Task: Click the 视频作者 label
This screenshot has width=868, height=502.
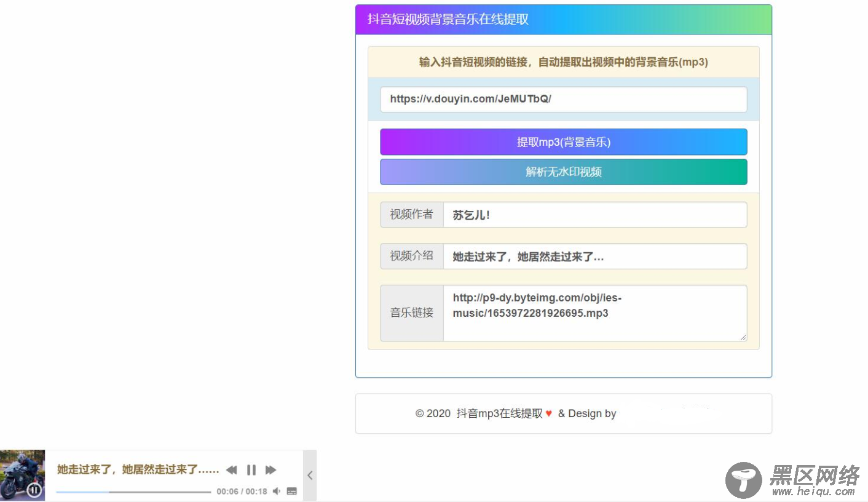Action: tap(412, 215)
